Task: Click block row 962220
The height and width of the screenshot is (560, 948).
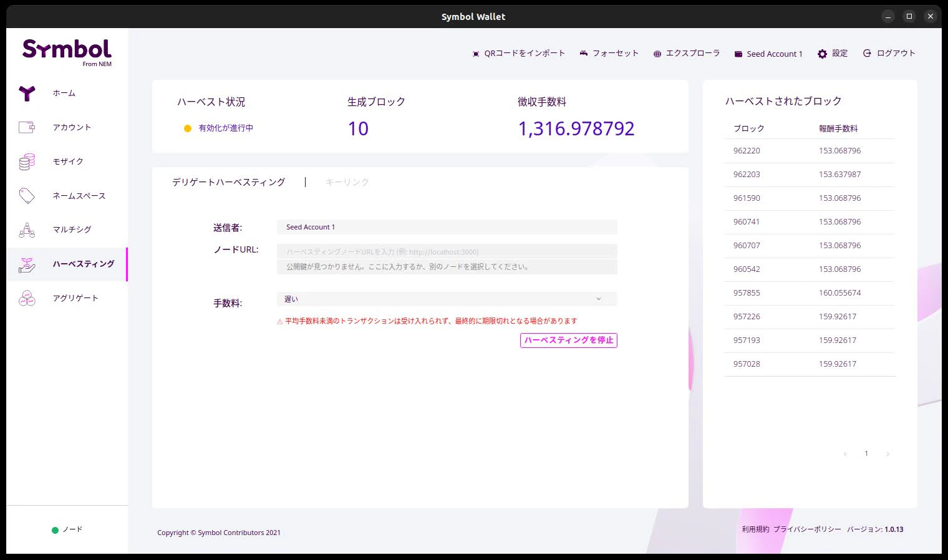Action: (809, 151)
